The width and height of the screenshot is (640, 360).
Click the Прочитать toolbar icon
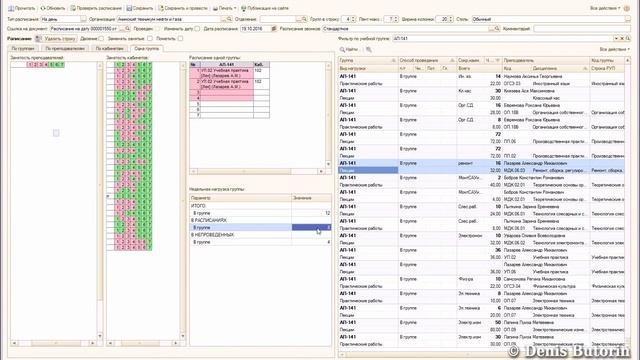click(x=11, y=8)
